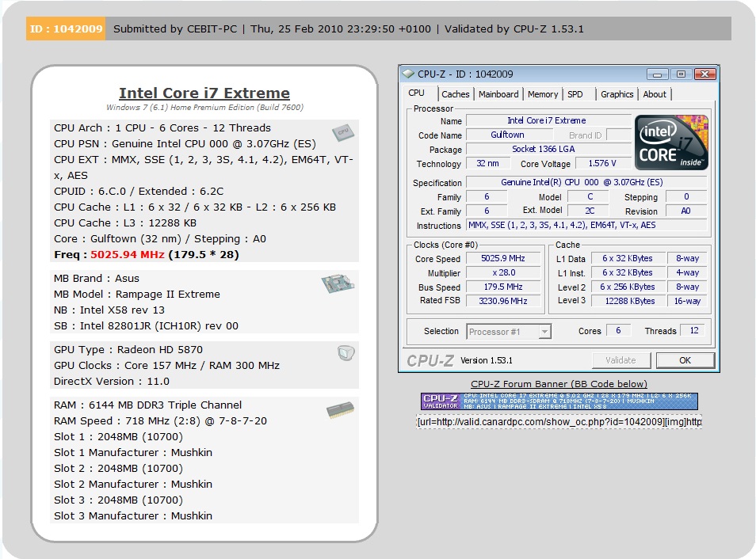Switch to the Caches tab
756x559 pixels.
(x=455, y=94)
